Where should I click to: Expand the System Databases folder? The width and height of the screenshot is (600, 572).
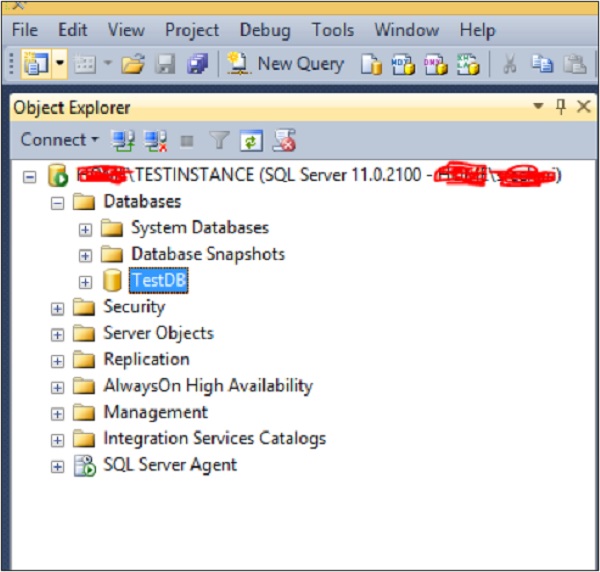click(x=85, y=229)
